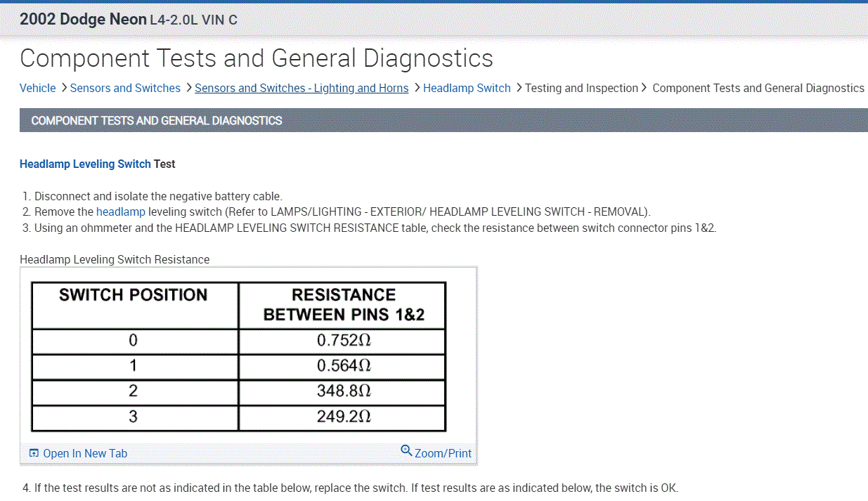Go to the Vehicle breadcrumb link
This screenshot has height=501, width=868.
click(38, 89)
